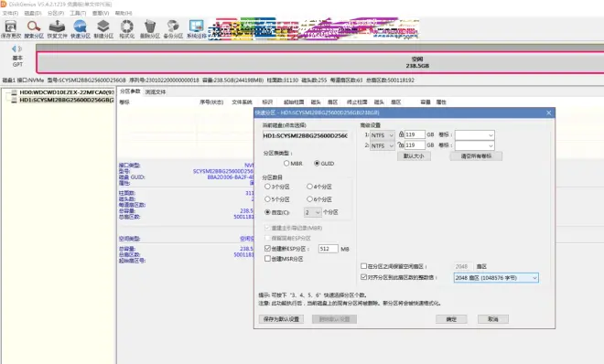The width and height of the screenshot is (604, 364).
Task: Click ESP size field showing 512
Action: pos(329,249)
